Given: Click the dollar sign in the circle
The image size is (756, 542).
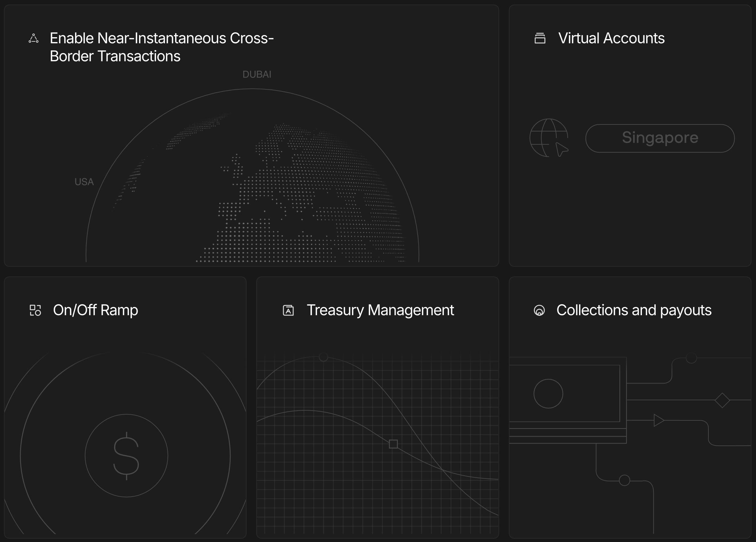Looking at the screenshot, I should pos(126,456).
